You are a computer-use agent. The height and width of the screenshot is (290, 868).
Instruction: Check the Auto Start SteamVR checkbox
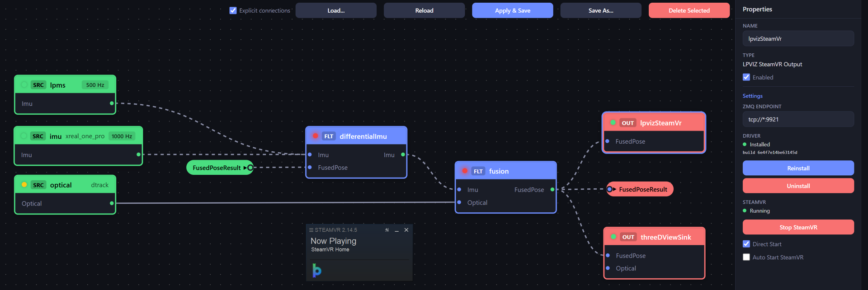coord(746,257)
